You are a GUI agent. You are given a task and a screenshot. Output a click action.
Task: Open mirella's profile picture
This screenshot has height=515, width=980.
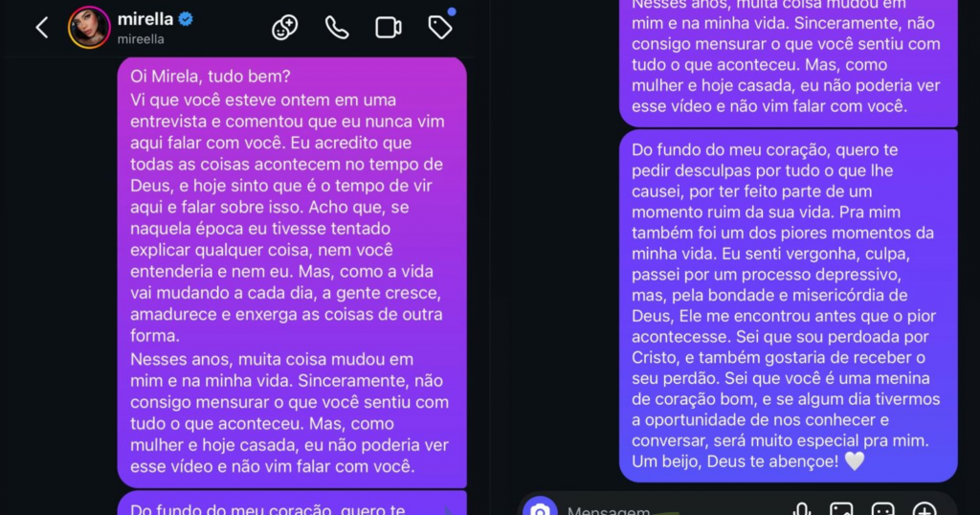[89, 28]
